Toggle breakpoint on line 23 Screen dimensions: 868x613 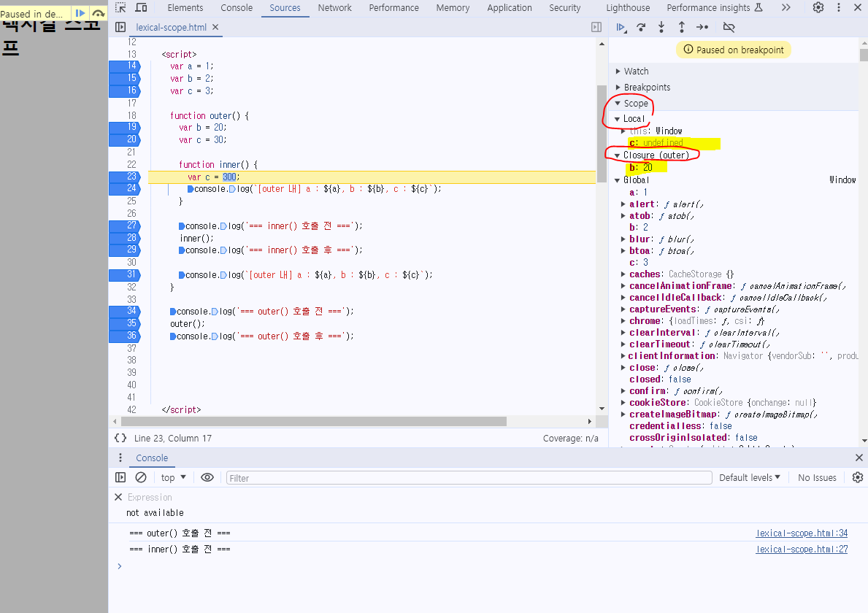125,177
